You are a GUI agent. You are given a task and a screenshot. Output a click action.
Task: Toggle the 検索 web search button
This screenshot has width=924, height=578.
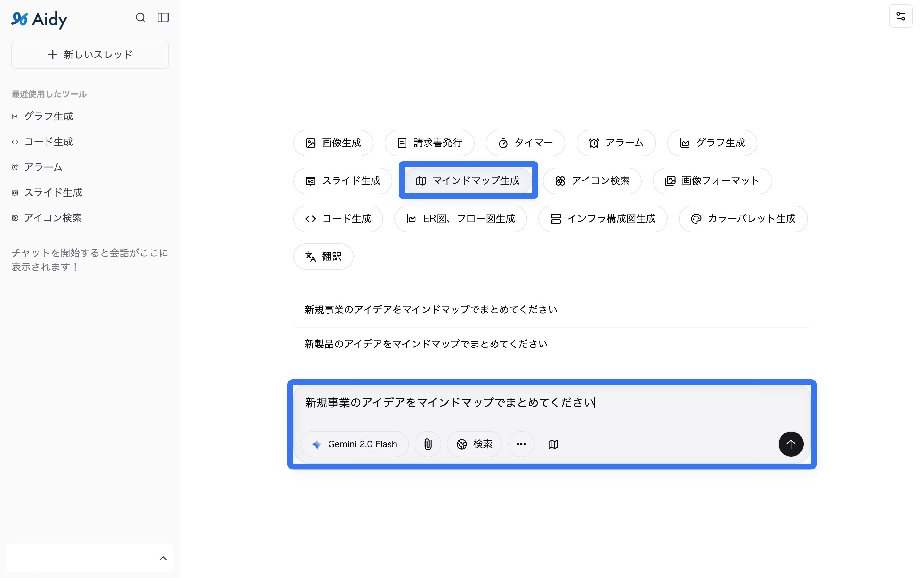pos(474,444)
